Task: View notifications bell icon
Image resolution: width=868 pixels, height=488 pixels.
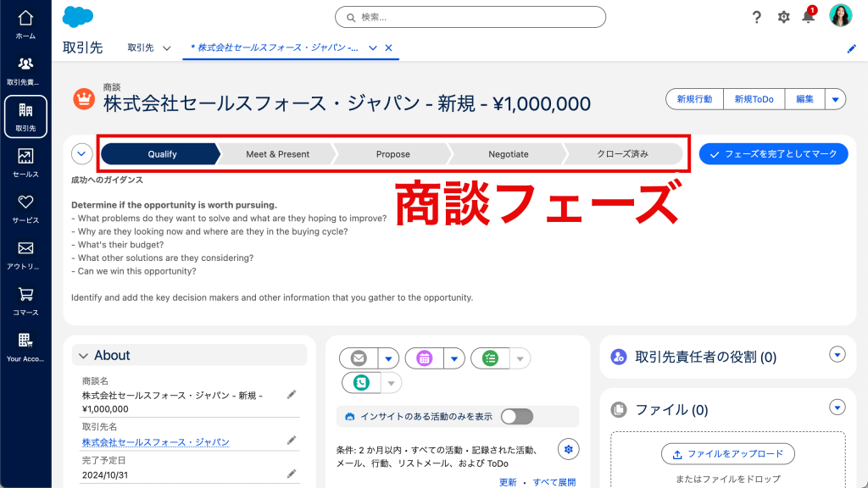Action: [x=809, y=17]
